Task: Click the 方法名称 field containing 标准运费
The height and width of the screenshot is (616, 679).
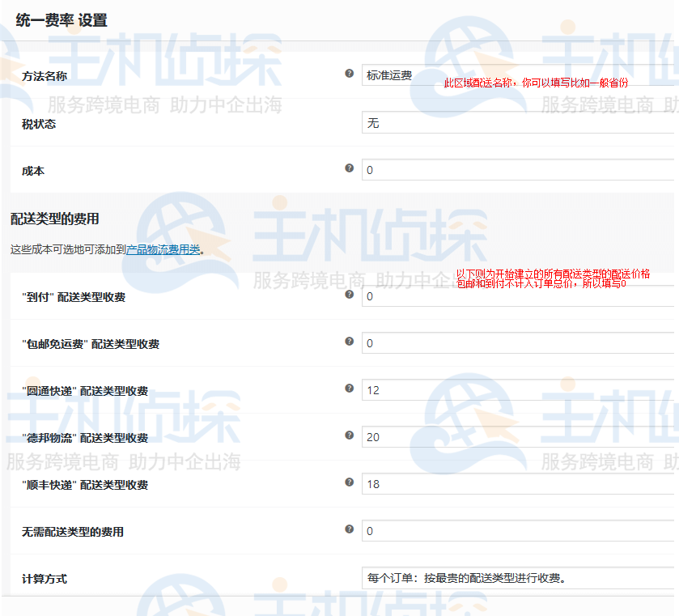Action: pyautogui.click(x=518, y=76)
